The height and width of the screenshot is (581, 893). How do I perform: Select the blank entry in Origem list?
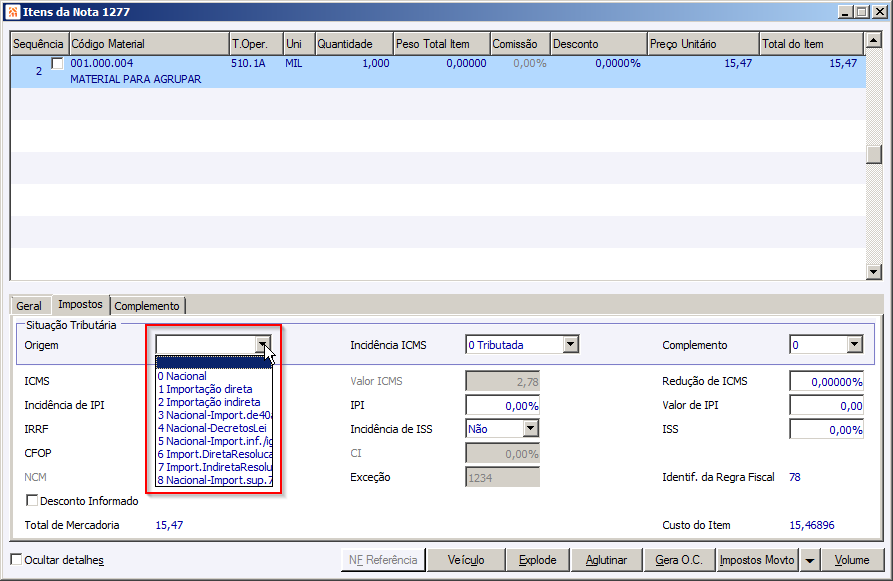[214, 363]
